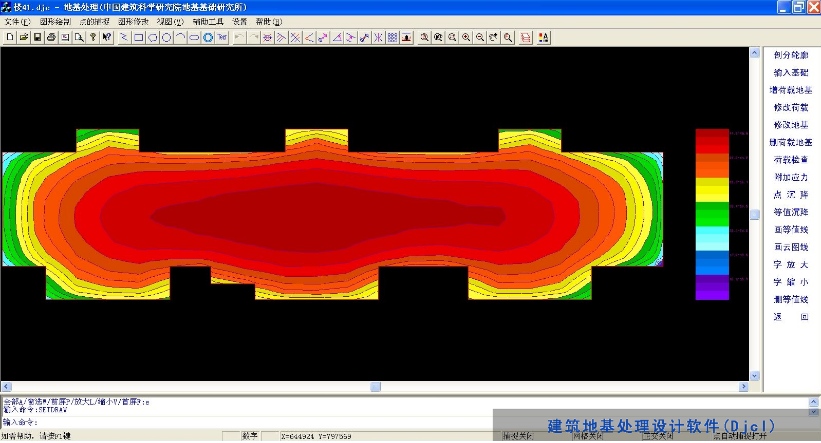Click the help question-arrow icon
The width and height of the screenshot is (821, 443).
pyautogui.click(x=107, y=37)
